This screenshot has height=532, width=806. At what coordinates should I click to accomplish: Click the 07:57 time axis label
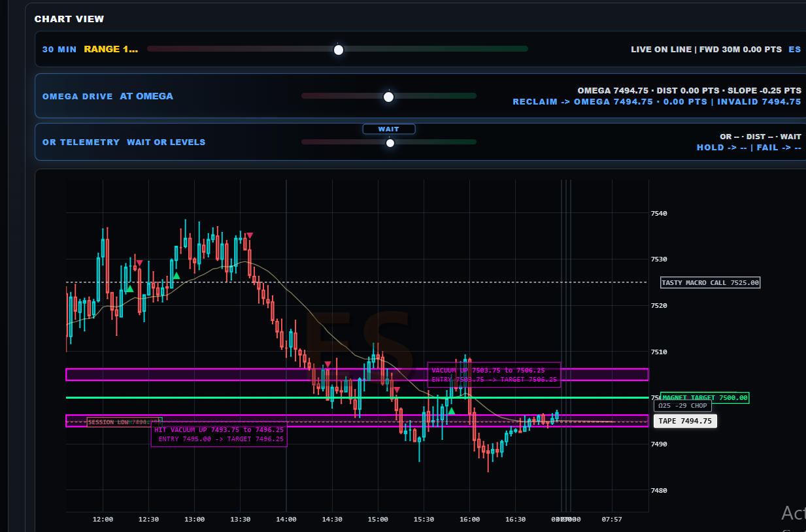[x=611, y=520]
